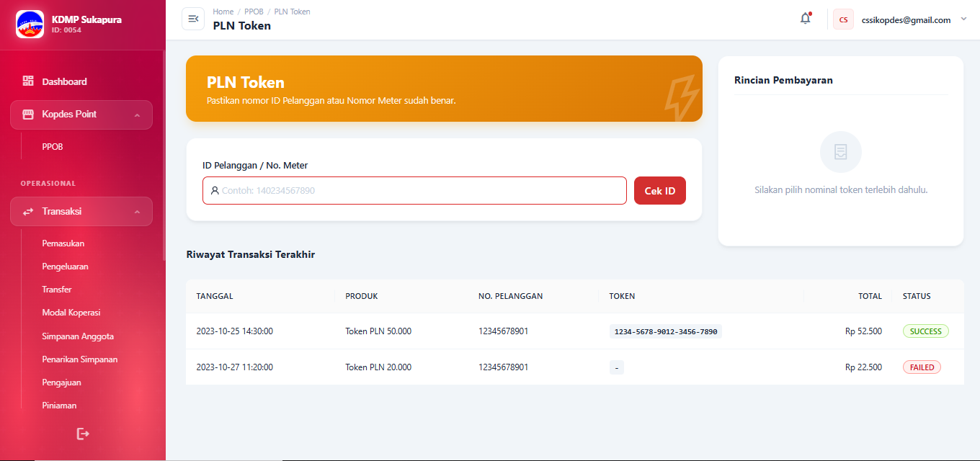Image resolution: width=980 pixels, height=461 pixels.
Task: Click the Kopdes Point store icon
Action: point(28,115)
